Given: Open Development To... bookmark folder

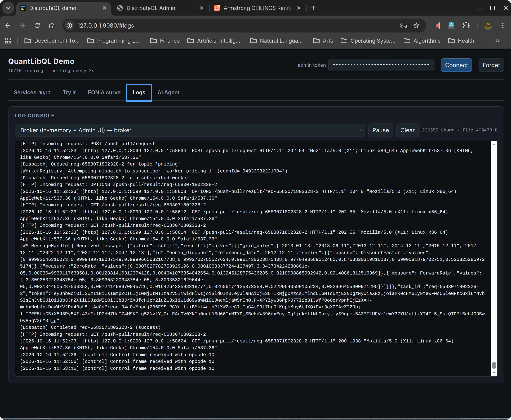Looking at the screenshot, I should [52, 41].
